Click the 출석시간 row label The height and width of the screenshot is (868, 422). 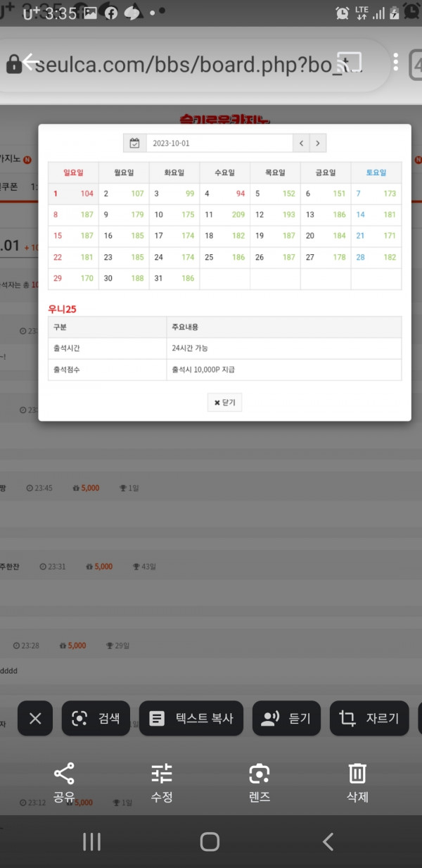point(107,348)
